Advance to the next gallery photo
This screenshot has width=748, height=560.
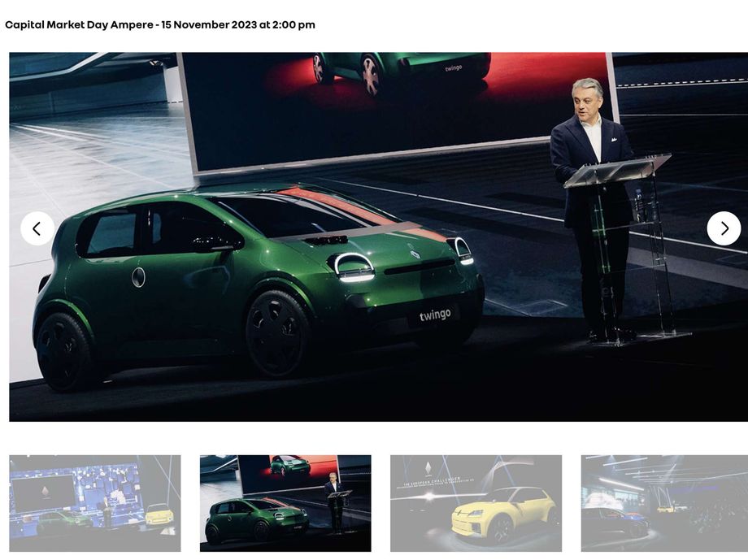tap(724, 228)
